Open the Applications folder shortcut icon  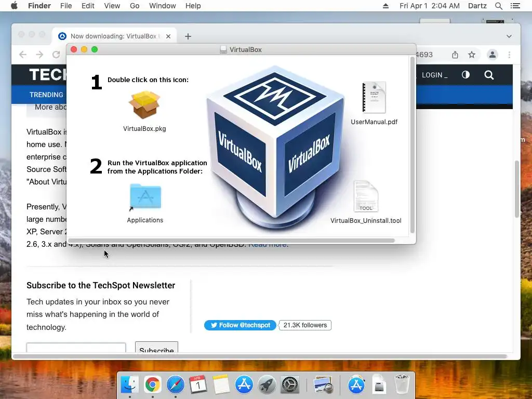pyautogui.click(x=145, y=197)
